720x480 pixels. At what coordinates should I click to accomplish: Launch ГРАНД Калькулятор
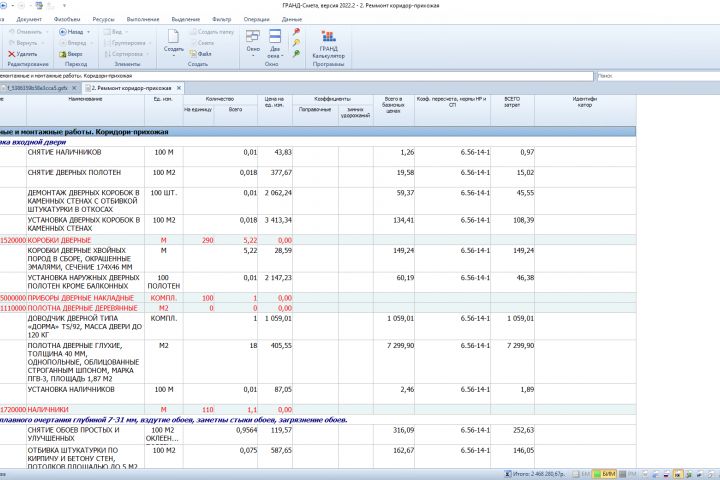coord(328,45)
